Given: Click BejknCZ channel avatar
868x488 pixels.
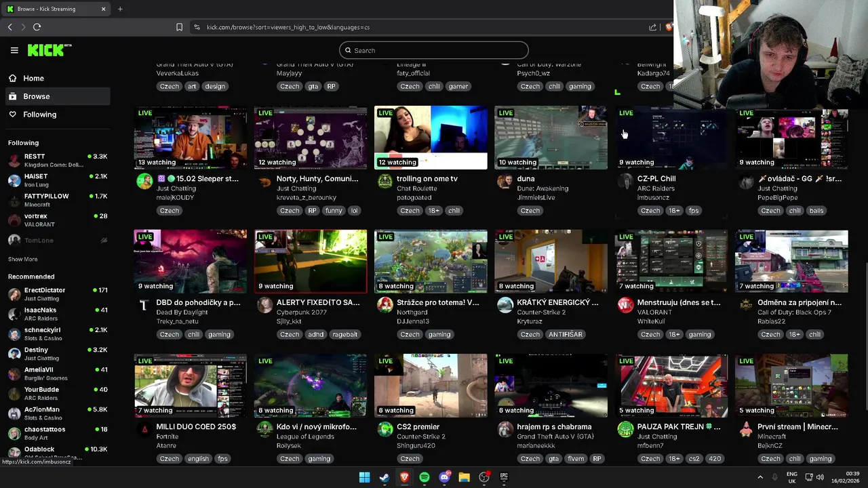Looking at the screenshot, I should pyautogui.click(x=746, y=429).
